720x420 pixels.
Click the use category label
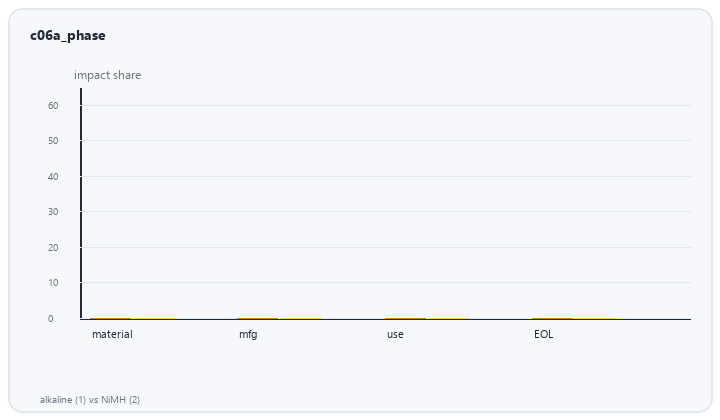click(395, 335)
